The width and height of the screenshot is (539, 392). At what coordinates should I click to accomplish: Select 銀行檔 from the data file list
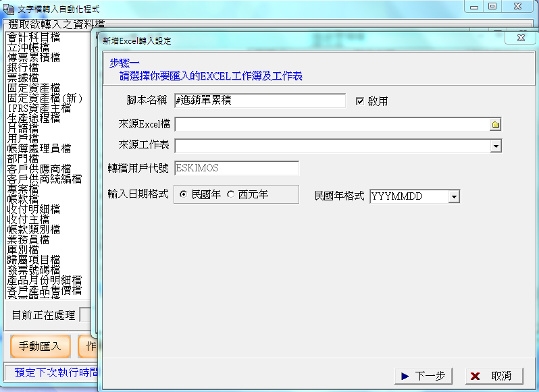pyautogui.click(x=22, y=68)
